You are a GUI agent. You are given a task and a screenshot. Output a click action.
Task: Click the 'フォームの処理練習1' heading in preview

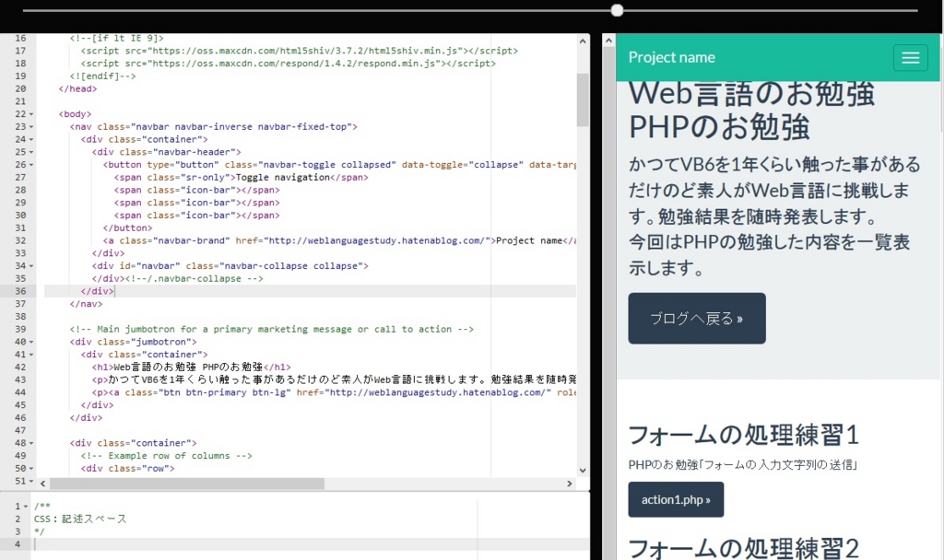point(744,435)
